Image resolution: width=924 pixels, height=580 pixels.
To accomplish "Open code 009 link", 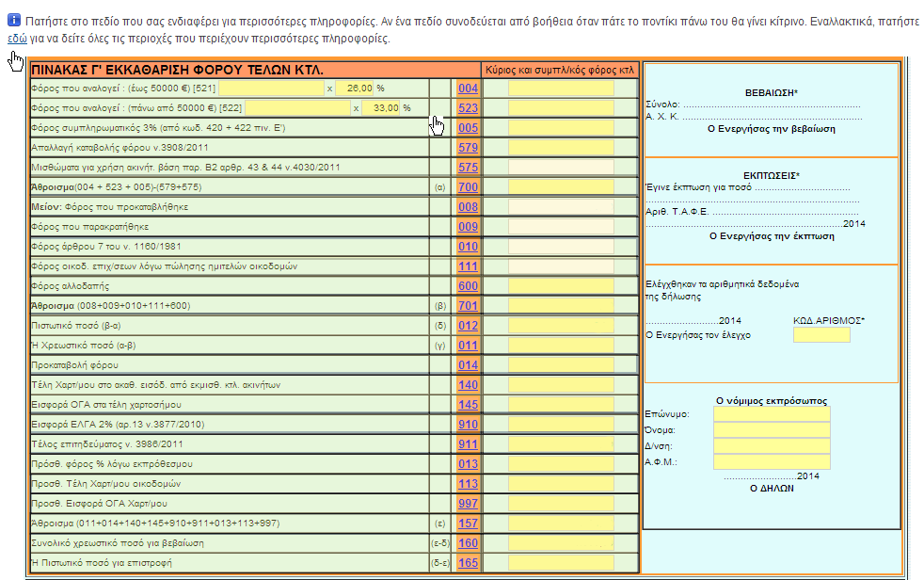I will 468,227.
